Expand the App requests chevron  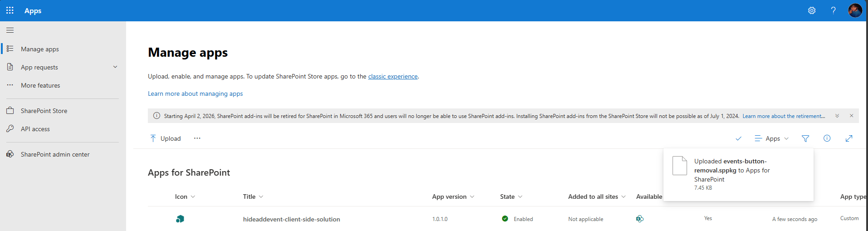[x=115, y=67]
